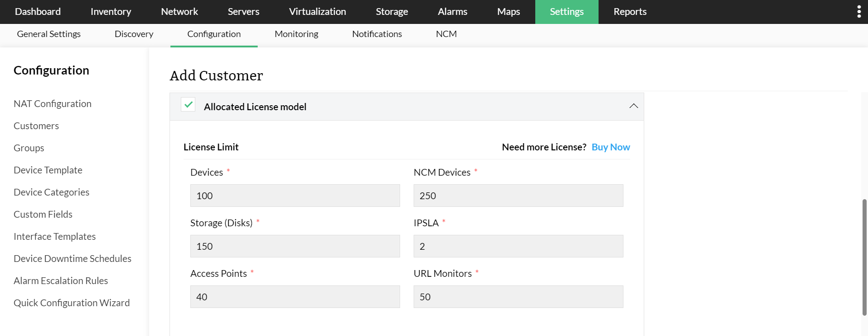Focus the NCM Devices input field
The image size is (868, 336).
point(518,196)
